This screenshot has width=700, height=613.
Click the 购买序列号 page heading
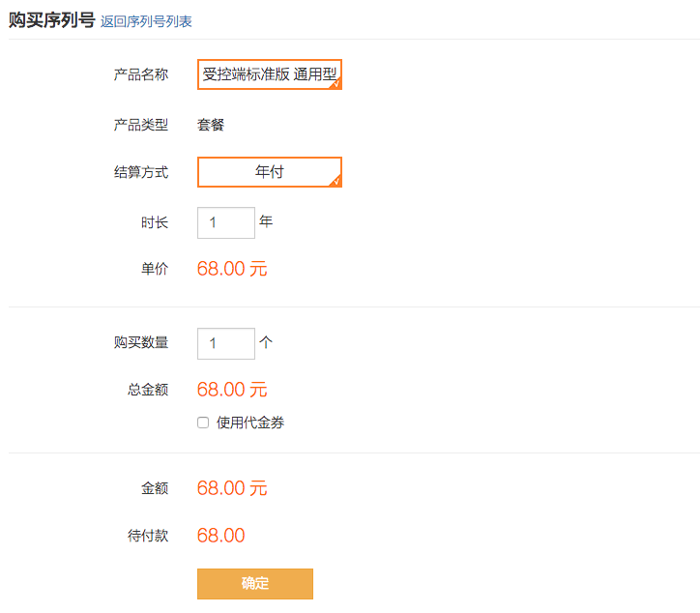click(52, 20)
